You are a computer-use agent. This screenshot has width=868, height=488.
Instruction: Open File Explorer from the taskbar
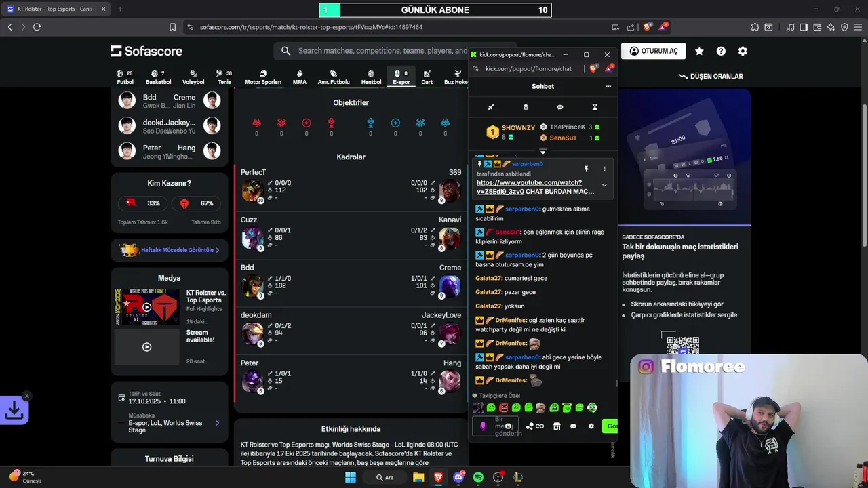tap(418, 477)
